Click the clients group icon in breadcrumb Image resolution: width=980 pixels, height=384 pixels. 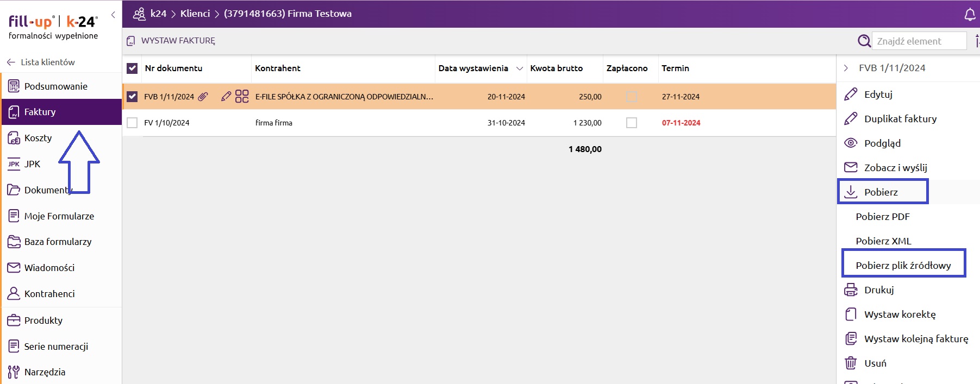pyautogui.click(x=139, y=14)
